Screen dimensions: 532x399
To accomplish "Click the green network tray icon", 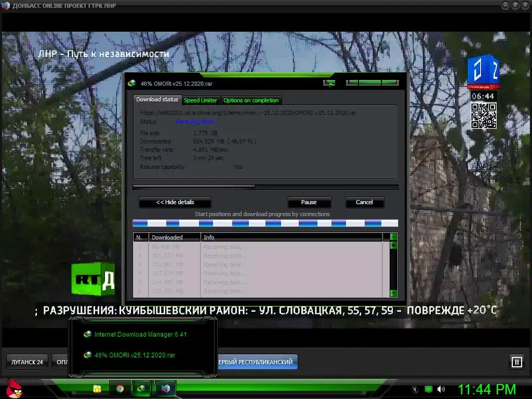I will click(429, 390).
